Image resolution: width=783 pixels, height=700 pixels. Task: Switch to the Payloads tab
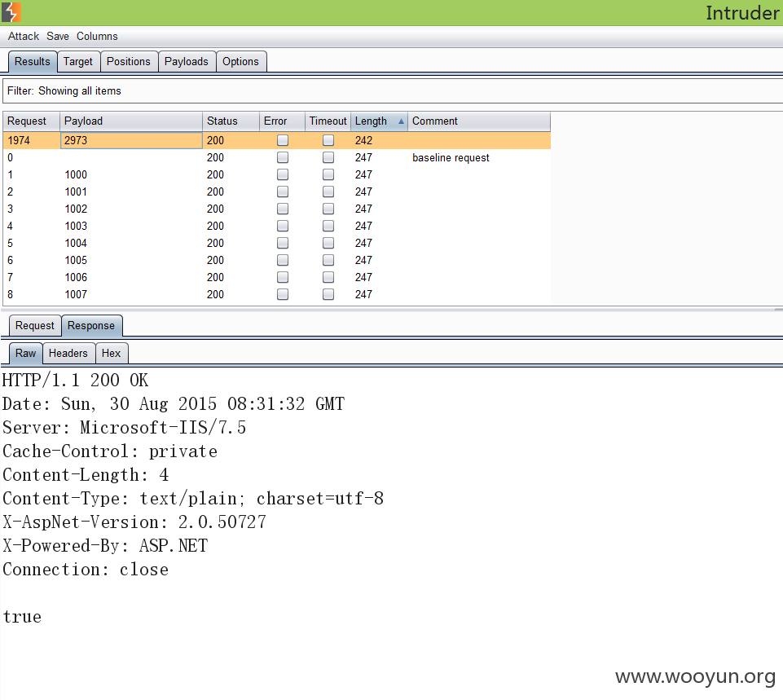click(187, 61)
